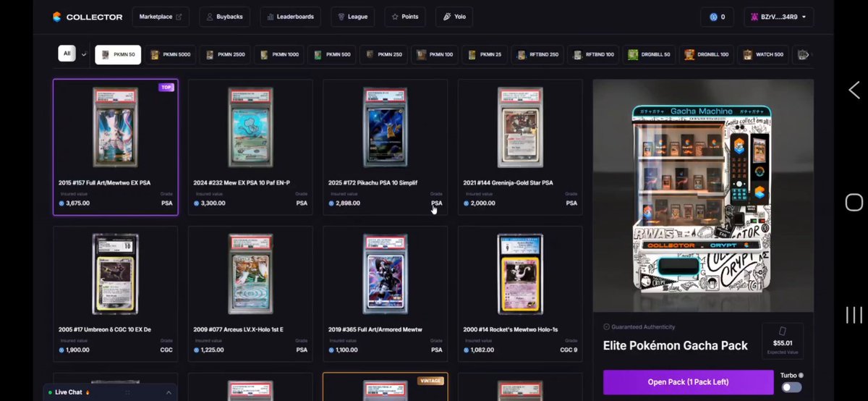
Task: Click the Elite Pokémon Gacha Pack title
Action: pos(676,345)
